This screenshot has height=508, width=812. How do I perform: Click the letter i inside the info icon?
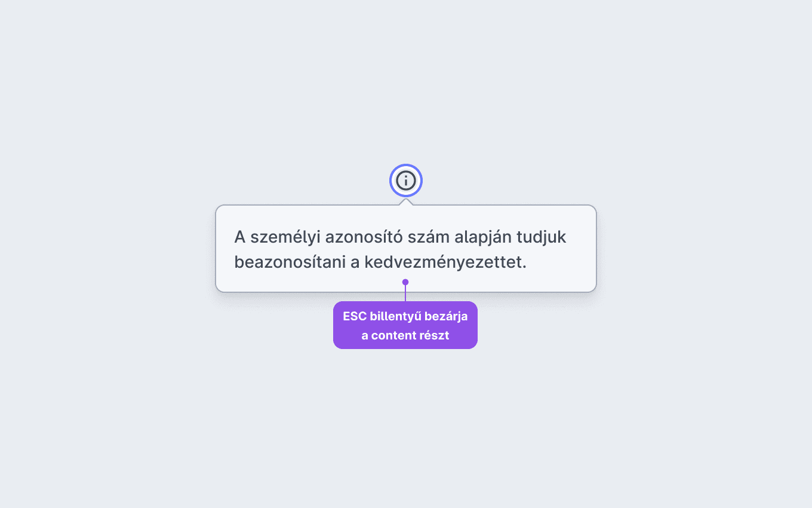point(406,180)
